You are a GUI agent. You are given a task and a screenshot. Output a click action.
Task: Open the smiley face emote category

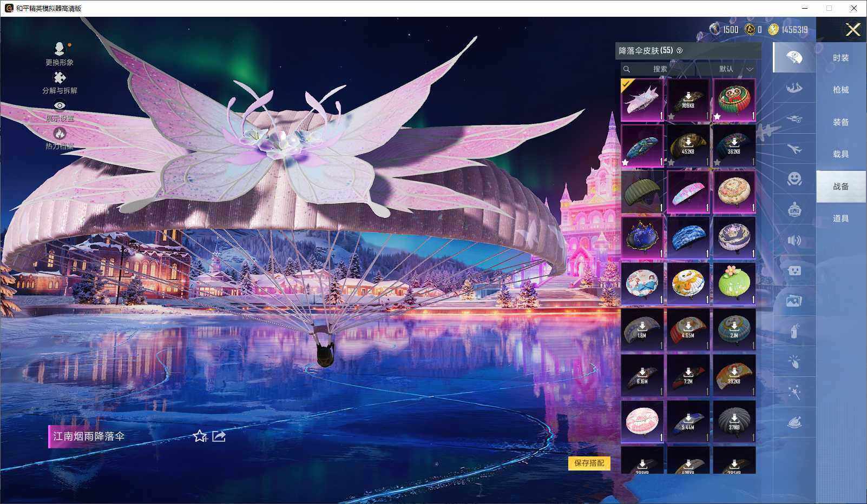point(794,179)
